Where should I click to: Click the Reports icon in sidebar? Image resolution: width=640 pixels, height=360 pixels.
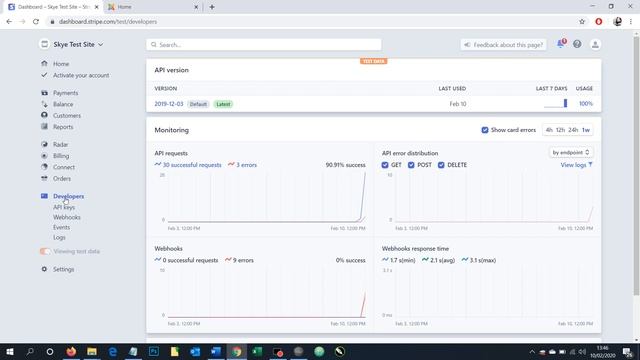coord(44,127)
